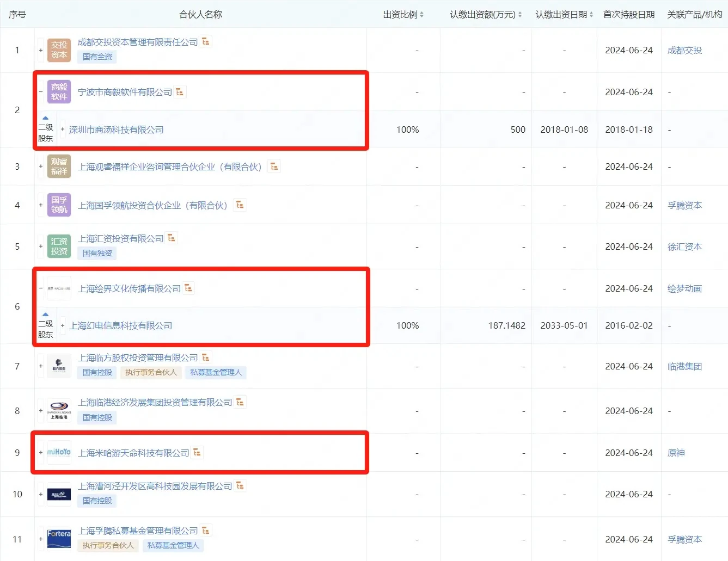Sort by 出资比例 using its sort arrows
Image resolution: width=728 pixels, height=561 pixels.
[x=421, y=15]
